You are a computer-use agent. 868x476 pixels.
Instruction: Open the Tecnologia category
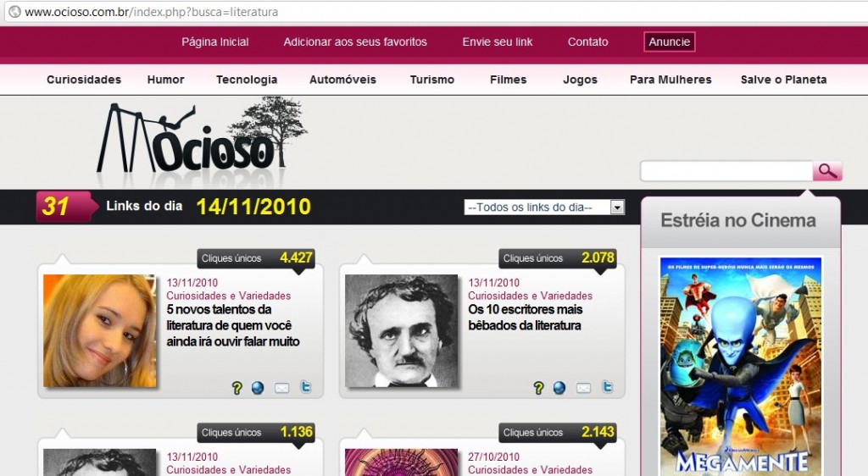tap(247, 80)
